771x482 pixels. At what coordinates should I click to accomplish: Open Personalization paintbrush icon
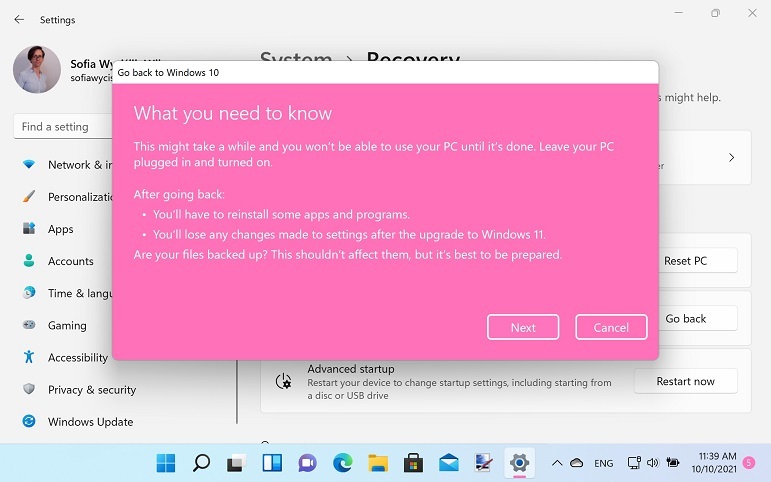pos(29,196)
